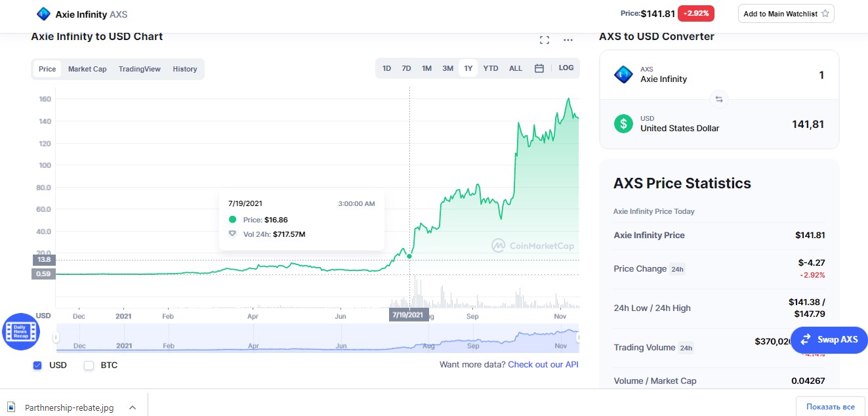Image resolution: width=868 pixels, height=416 pixels.
Task: Click the Axie Infinity to USD Chart heading
Action: pyautogui.click(x=97, y=37)
